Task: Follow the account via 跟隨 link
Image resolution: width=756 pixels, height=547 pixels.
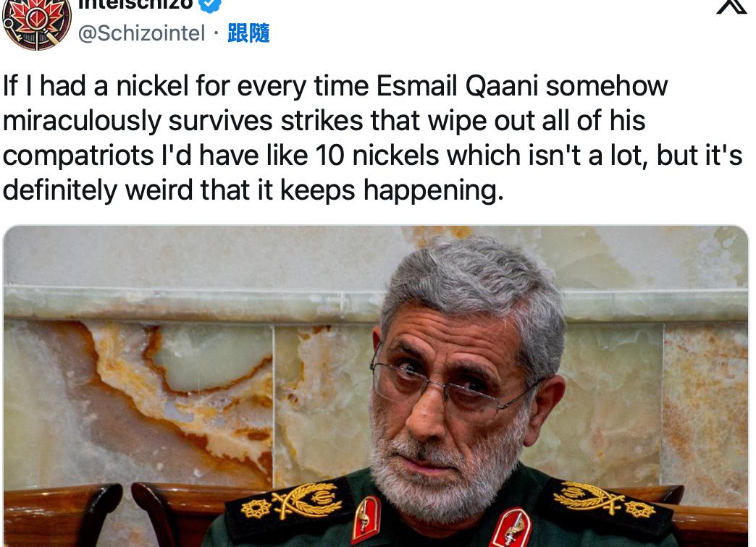Action: (248, 33)
